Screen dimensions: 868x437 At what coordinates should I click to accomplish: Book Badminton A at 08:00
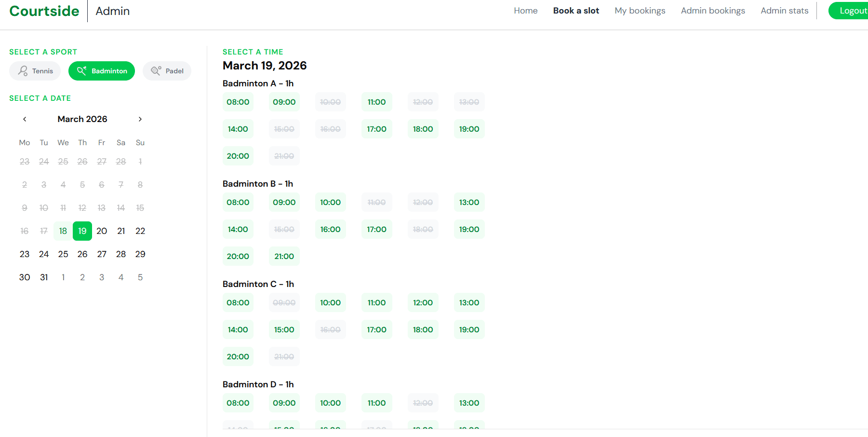point(238,102)
